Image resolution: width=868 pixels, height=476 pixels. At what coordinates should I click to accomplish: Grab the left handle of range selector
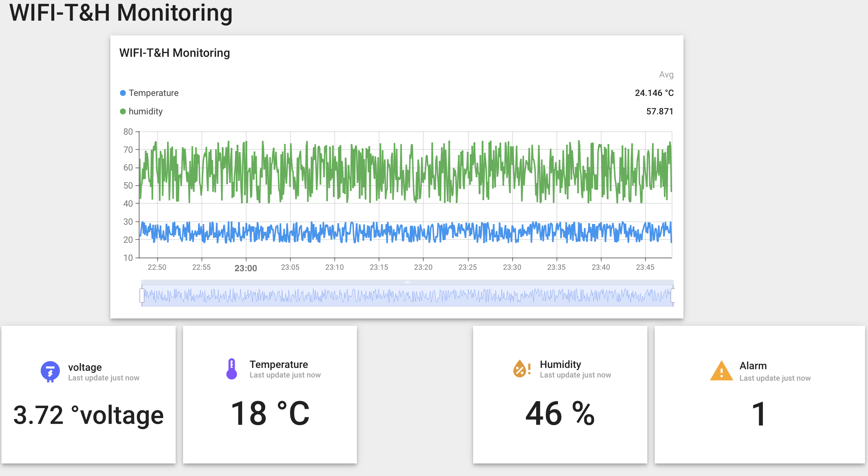pos(142,296)
